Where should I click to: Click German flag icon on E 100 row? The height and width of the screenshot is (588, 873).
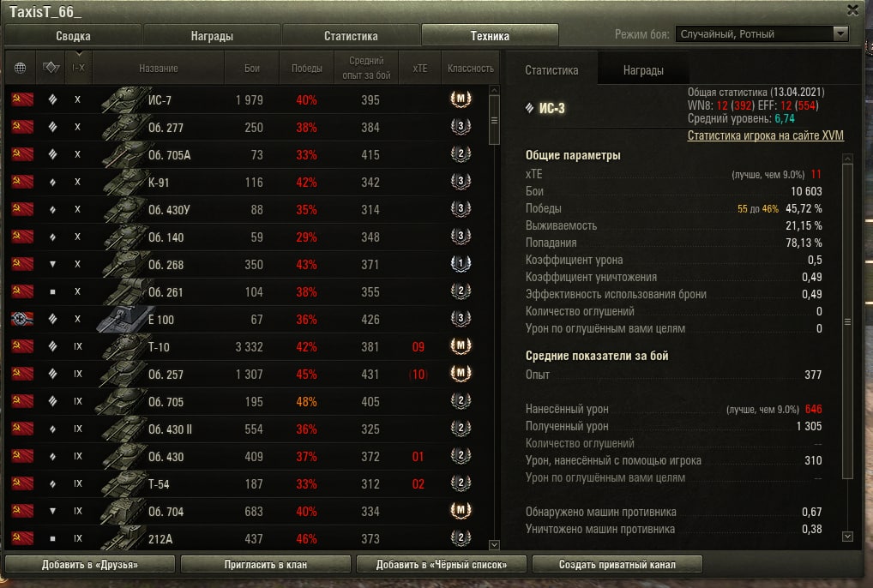point(22,319)
